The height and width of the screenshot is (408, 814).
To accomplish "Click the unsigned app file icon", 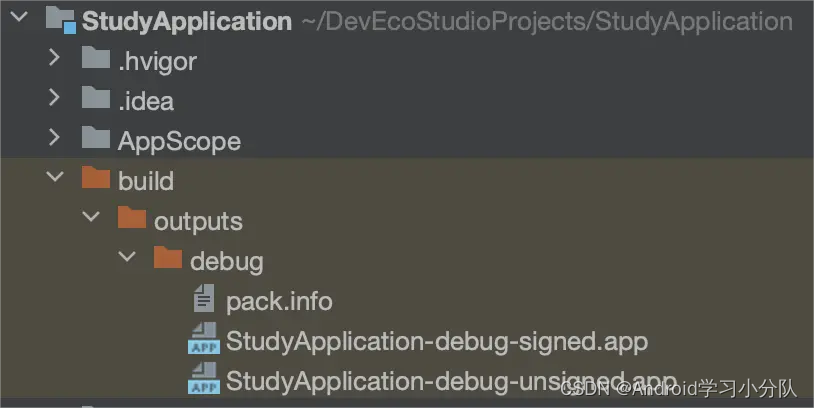I will (203, 380).
